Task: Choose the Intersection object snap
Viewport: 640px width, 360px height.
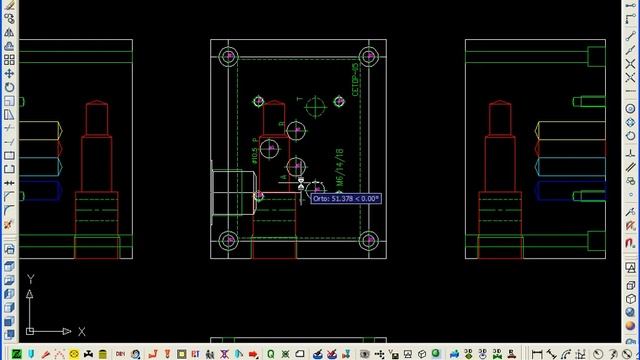Action: [631, 64]
